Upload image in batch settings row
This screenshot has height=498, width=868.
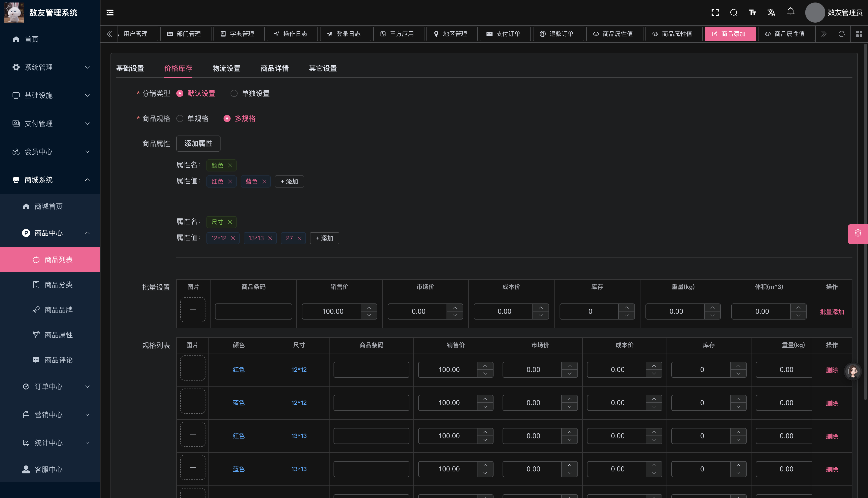[x=193, y=310]
